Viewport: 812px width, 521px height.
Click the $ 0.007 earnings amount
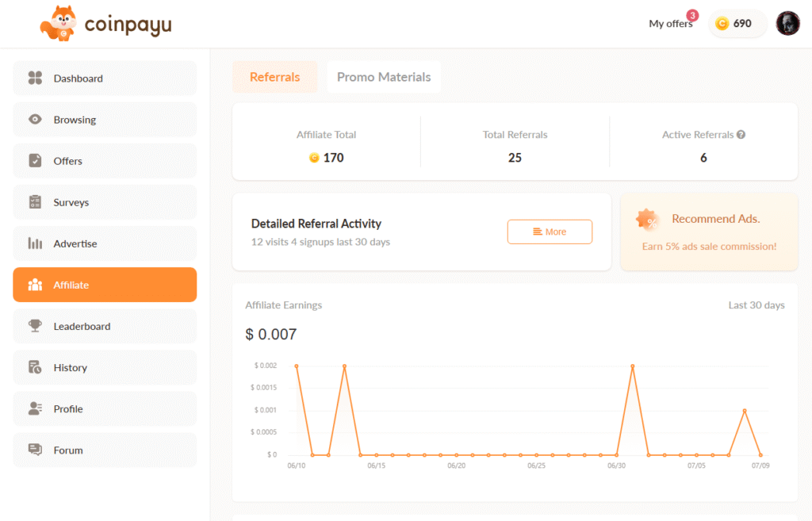pyautogui.click(x=271, y=334)
